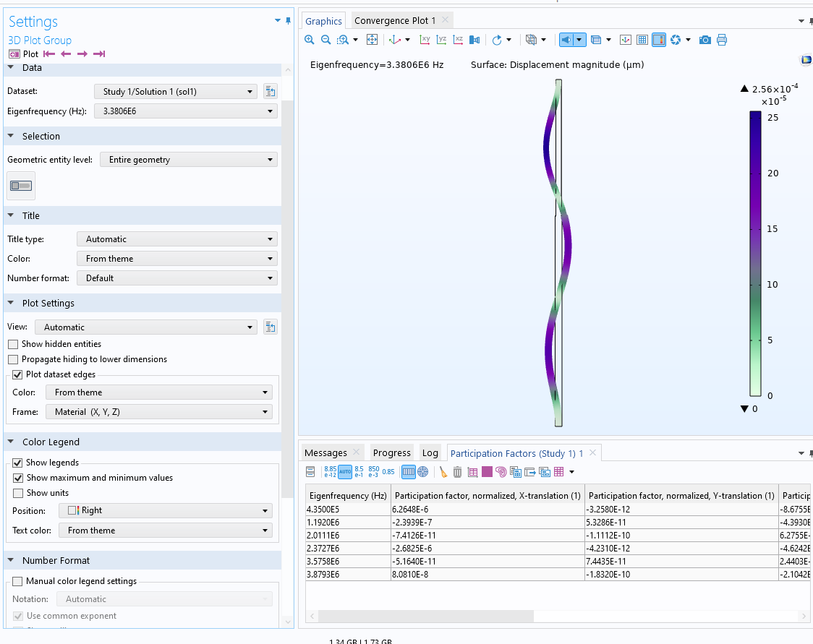
Task: Click the selection active toggle switch
Action: pyautogui.click(x=21, y=186)
